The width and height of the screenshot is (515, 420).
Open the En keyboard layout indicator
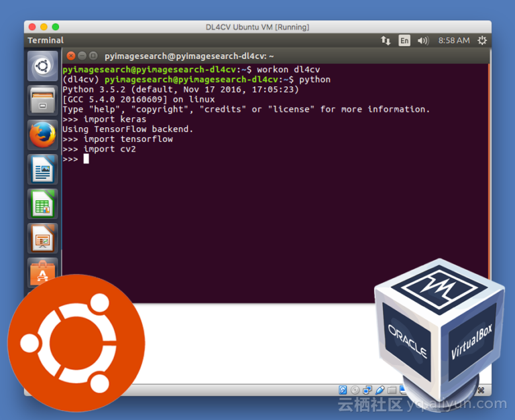click(x=404, y=41)
